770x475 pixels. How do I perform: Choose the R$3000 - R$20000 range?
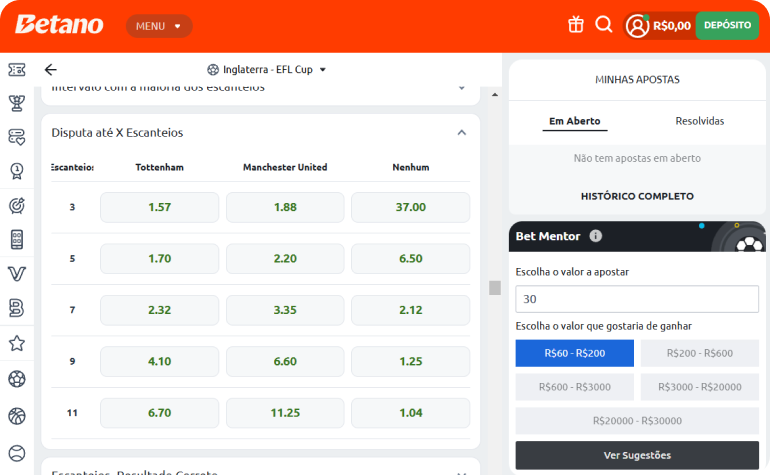699,387
